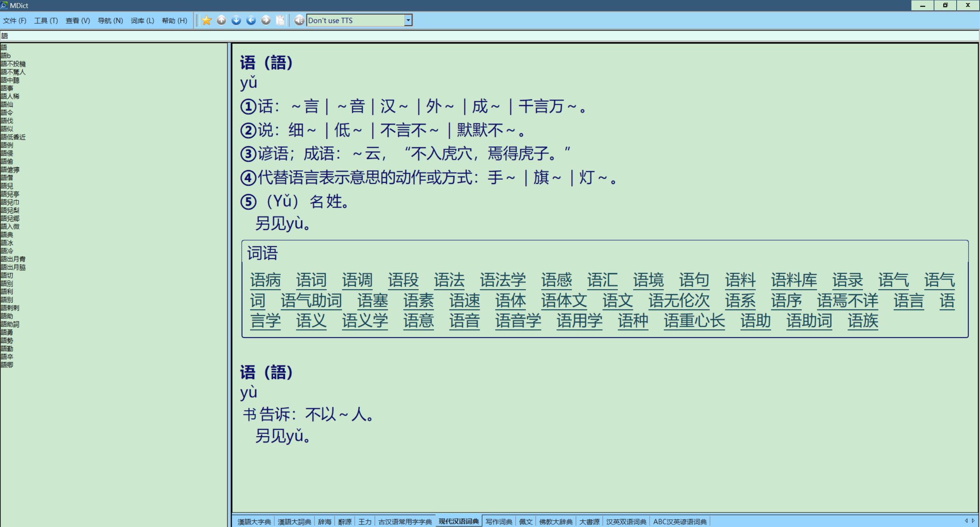The height and width of the screenshot is (527, 980).
Task: Switch to the 辞海 dictionary tab
Action: click(324, 522)
